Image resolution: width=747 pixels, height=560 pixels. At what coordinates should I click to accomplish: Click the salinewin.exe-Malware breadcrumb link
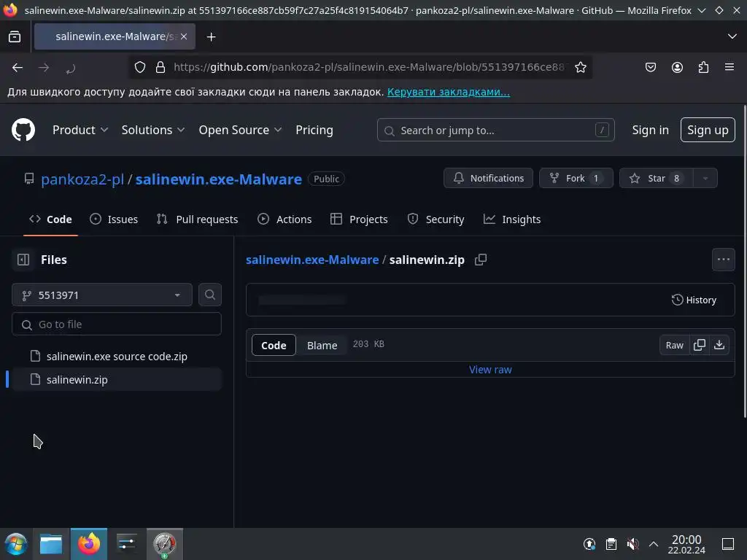click(312, 260)
